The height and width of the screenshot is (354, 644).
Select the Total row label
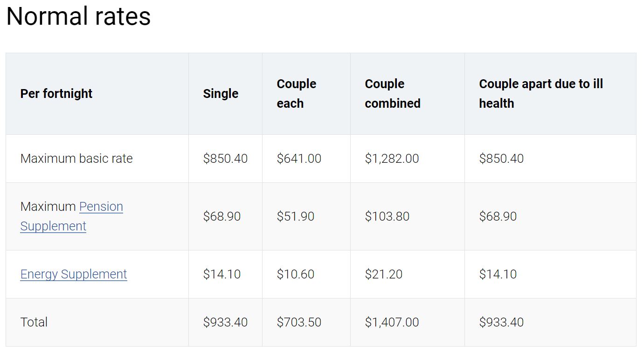click(34, 322)
